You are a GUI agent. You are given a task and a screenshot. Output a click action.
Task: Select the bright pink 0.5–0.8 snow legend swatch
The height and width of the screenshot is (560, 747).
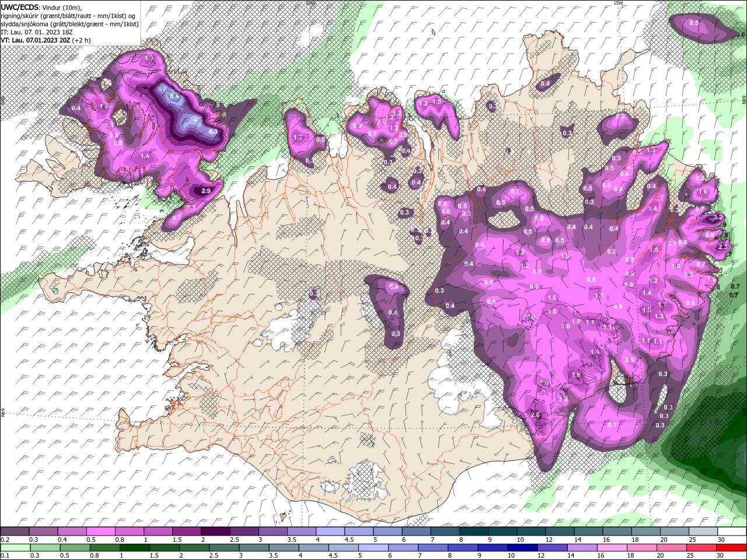tap(101, 531)
